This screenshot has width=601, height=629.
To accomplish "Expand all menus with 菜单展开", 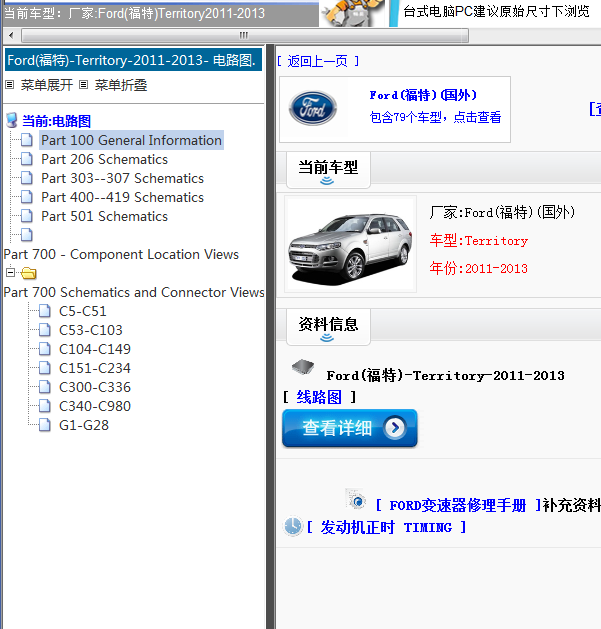I will tap(47, 85).
